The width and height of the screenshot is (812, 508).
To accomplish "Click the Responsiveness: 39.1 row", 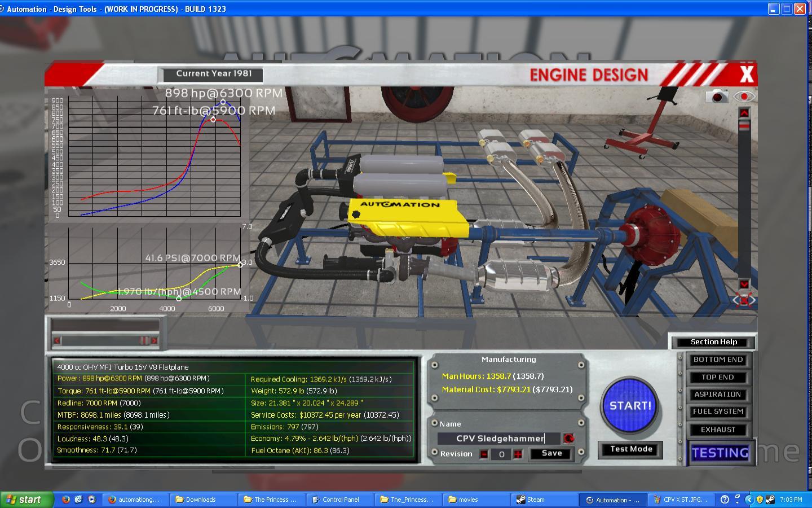I will coord(149,427).
